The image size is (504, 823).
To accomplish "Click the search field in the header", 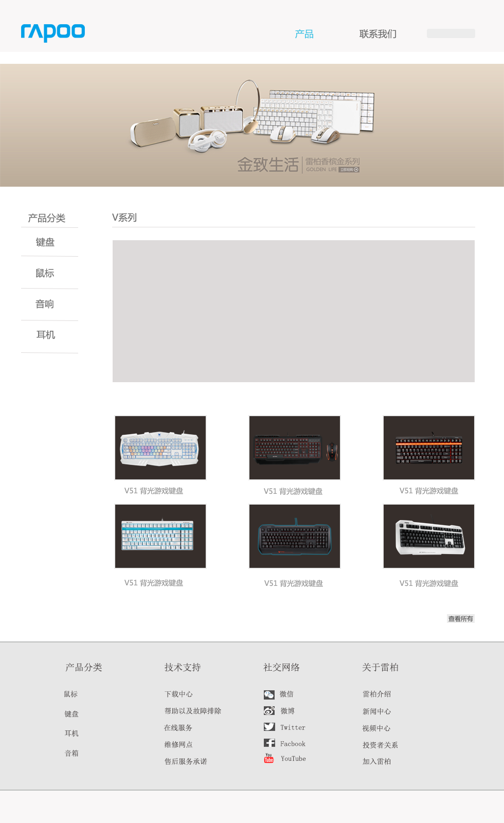I will coord(451,33).
